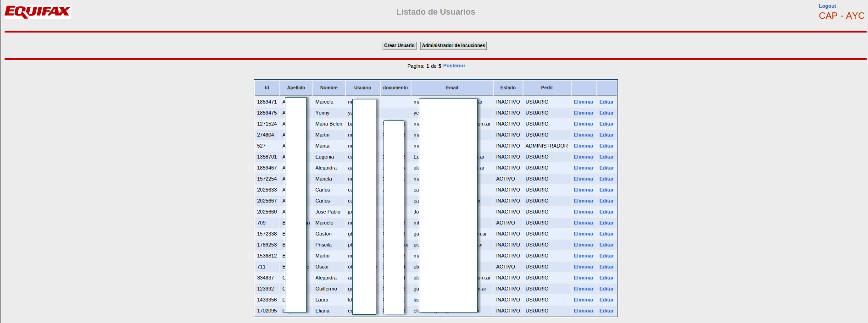Open Administrador de locuciones
This screenshot has width=868, height=323.
click(x=453, y=46)
